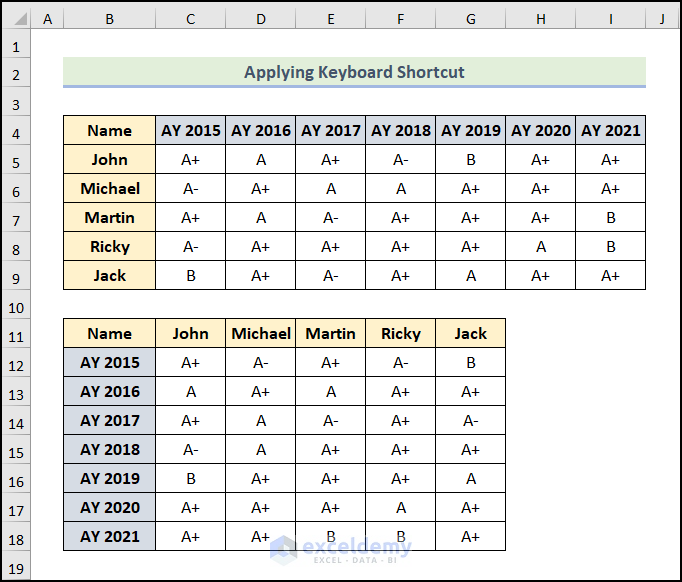Click the AY 2019 cell in row 4
Viewport: 682px width, 582px height.
[x=470, y=130]
